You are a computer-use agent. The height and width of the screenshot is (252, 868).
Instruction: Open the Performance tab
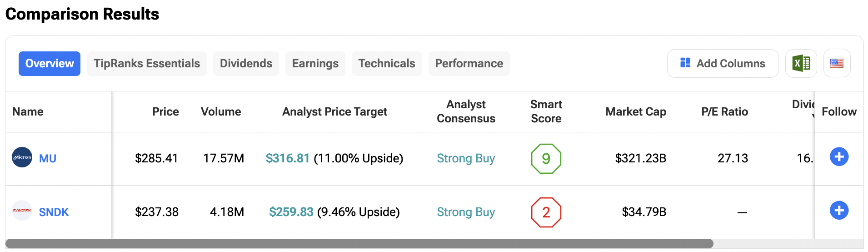pyautogui.click(x=469, y=63)
